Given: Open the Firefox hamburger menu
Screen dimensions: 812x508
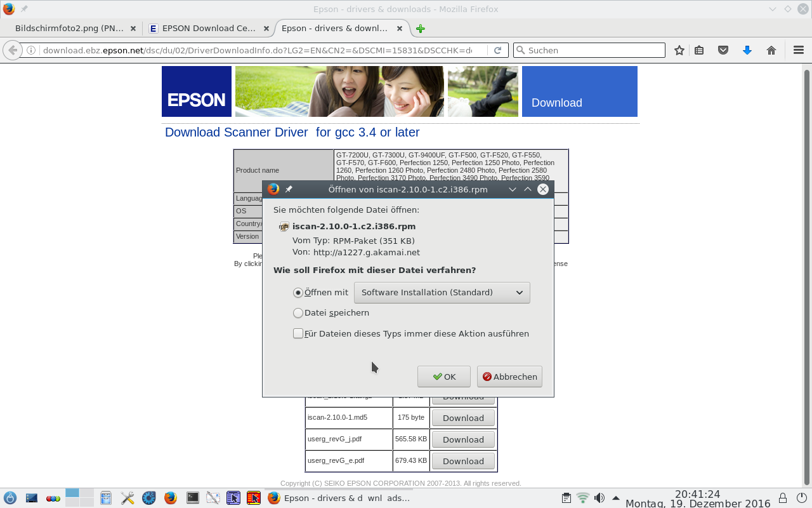Looking at the screenshot, I should coord(799,50).
